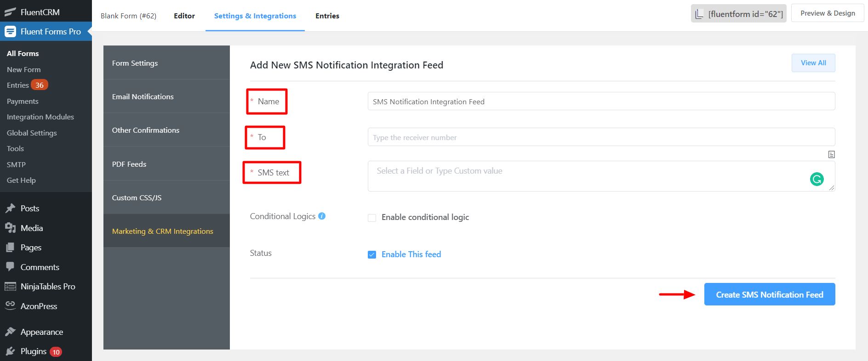
Task: Click Create SMS Notification Feed button
Action: coord(770,294)
